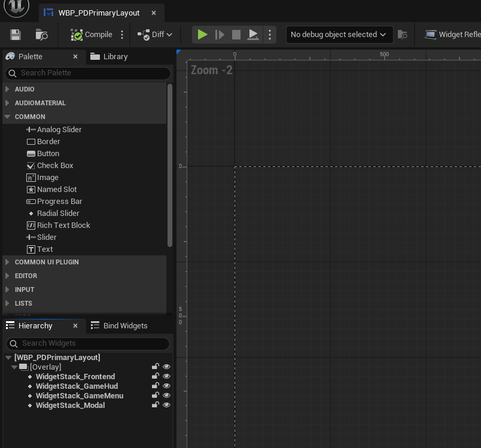
Task: Expand the LISTS category
Action: pyautogui.click(x=7, y=303)
